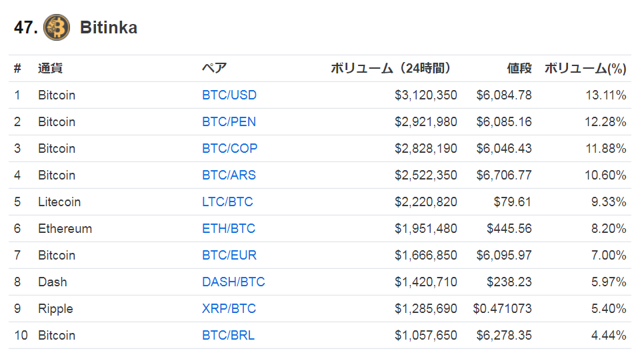Click the 5.40% volume share
This screenshot has width=644, height=355.
pos(609,308)
